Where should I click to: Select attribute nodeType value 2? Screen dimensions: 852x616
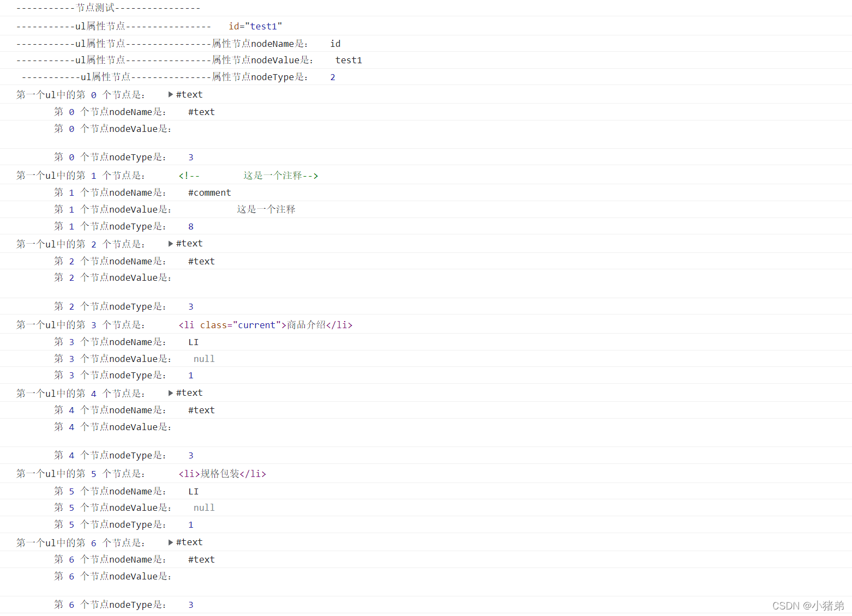pyautogui.click(x=333, y=77)
